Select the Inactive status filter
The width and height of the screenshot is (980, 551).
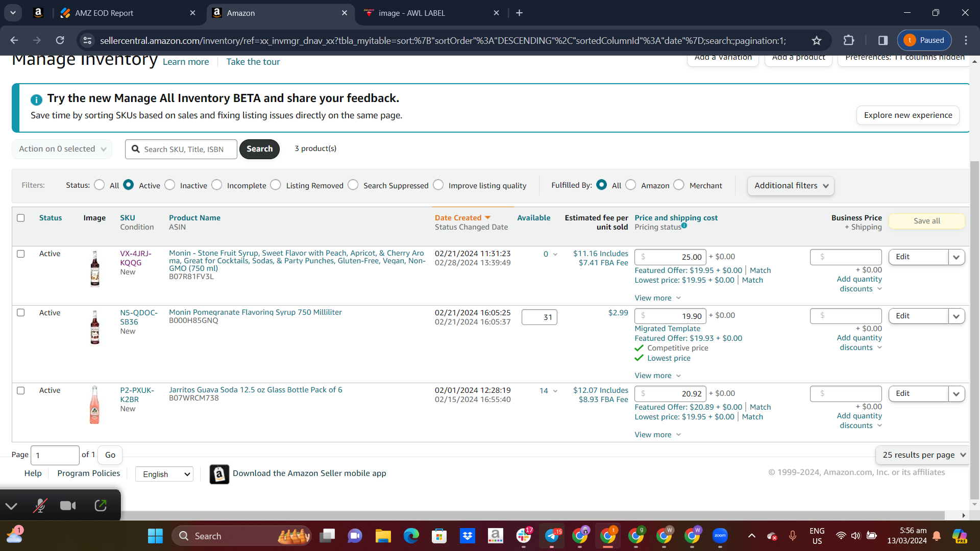pyautogui.click(x=170, y=185)
